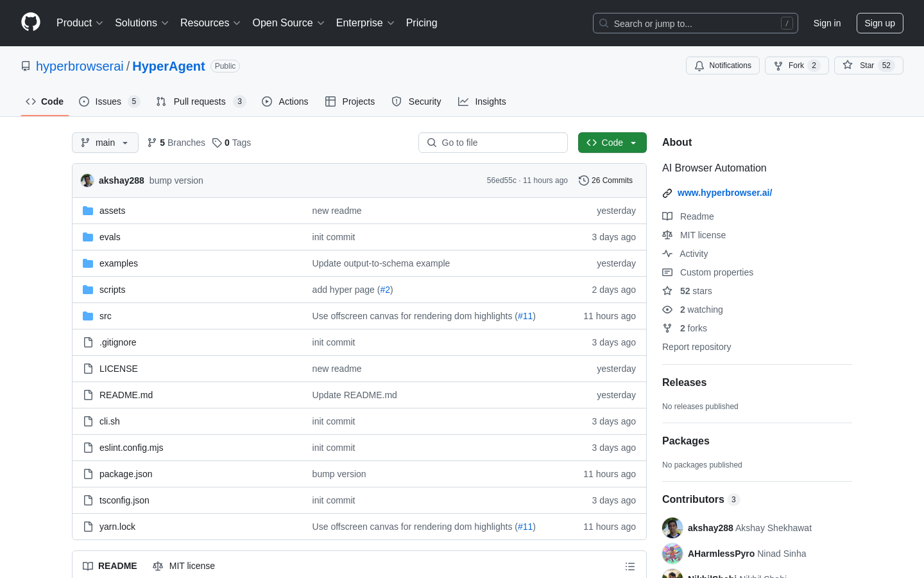This screenshot has height=578, width=924.
Task: Select the Code tab
Action: point(45,101)
